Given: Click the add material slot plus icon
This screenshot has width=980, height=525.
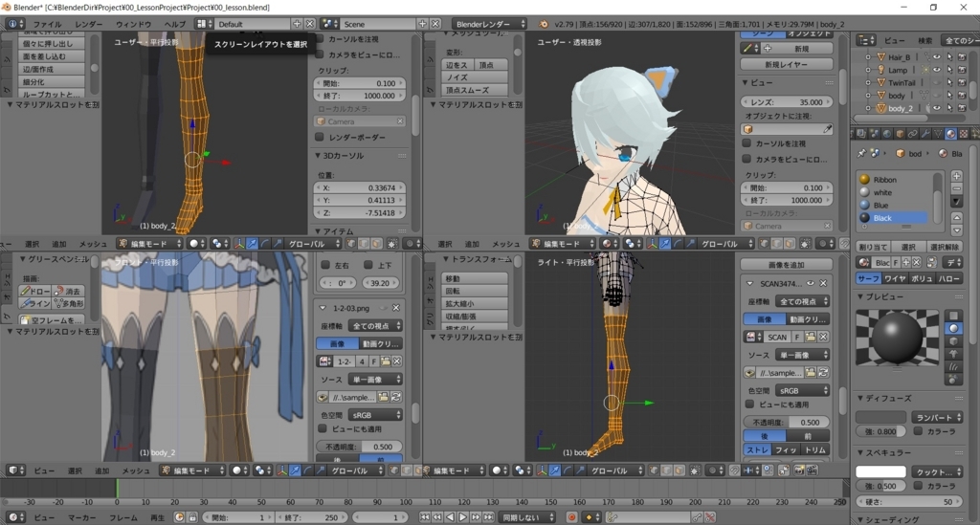Looking at the screenshot, I should [x=956, y=176].
